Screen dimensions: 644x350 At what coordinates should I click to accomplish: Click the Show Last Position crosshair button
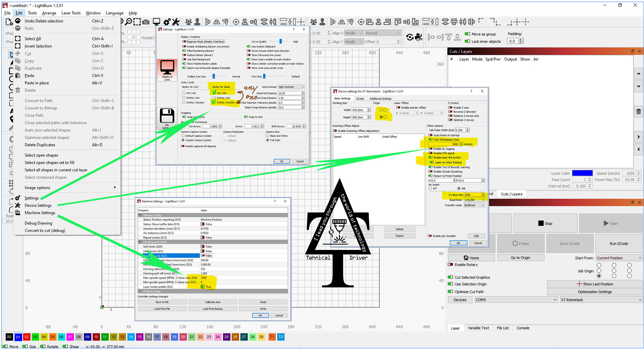595,284
